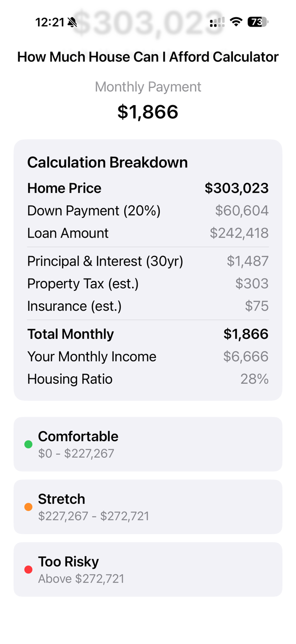Image resolution: width=296 pixels, height=644 pixels.
Task: Tap the battery indicator showing 73
Action: tap(258, 21)
